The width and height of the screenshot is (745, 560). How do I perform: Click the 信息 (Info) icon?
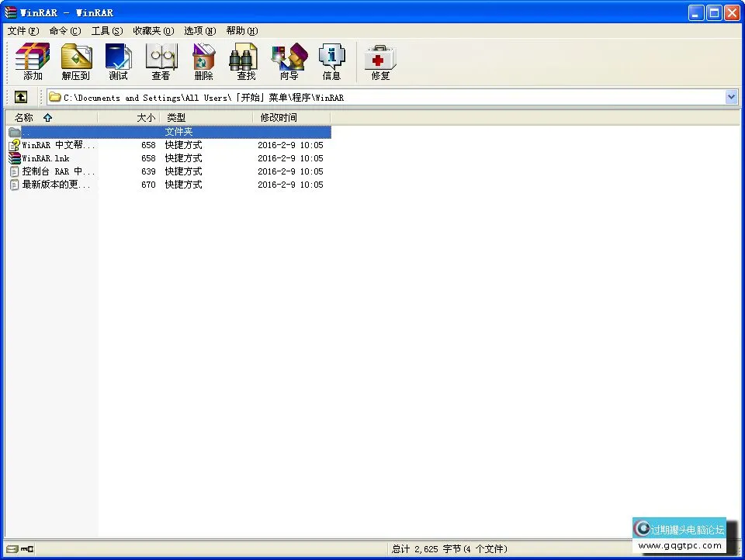click(332, 60)
